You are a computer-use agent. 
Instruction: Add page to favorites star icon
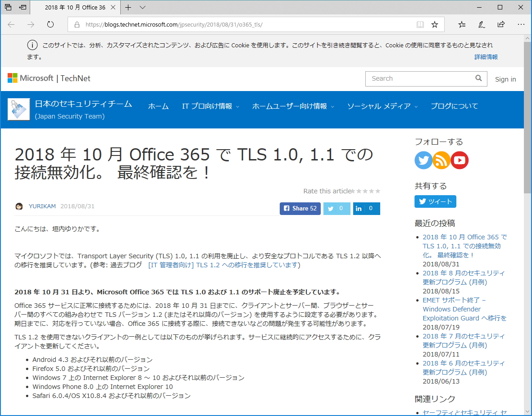tap(435, 24)
